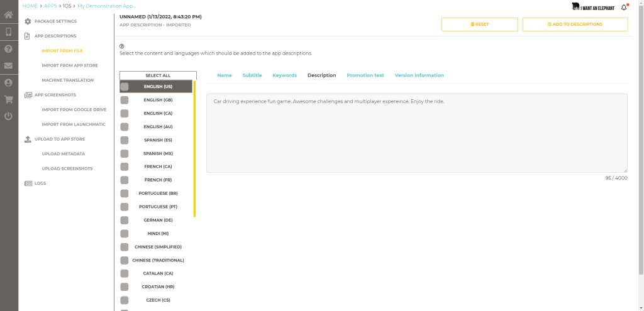Open the help question mark sidebar icon

click(x=9, y=49)
